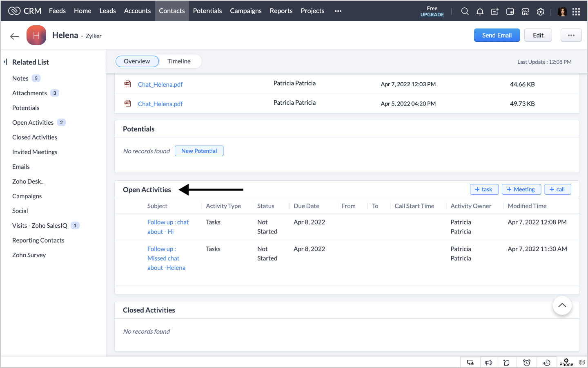Viewport: 588px width, 368px height.
Task: Switch to the Timeline tab
Action: click(179, 61)
